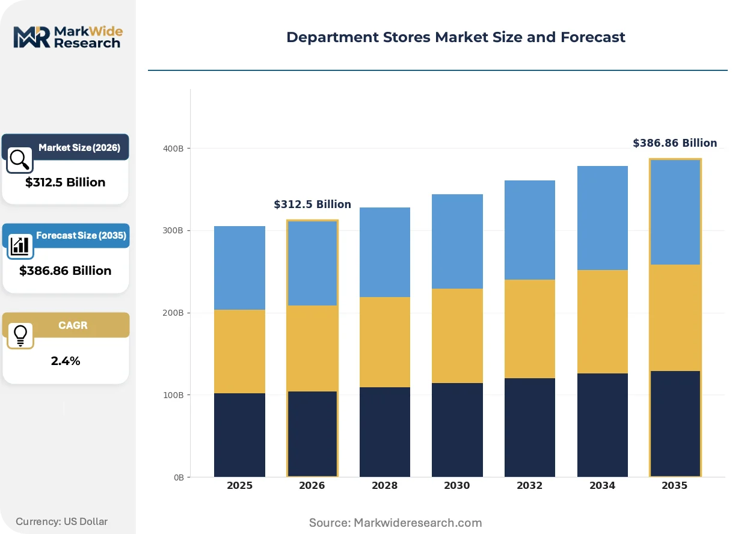Select the CAGR card header
Image resolution: width=756 pixels, height=534 pixels.
[66, 325]
